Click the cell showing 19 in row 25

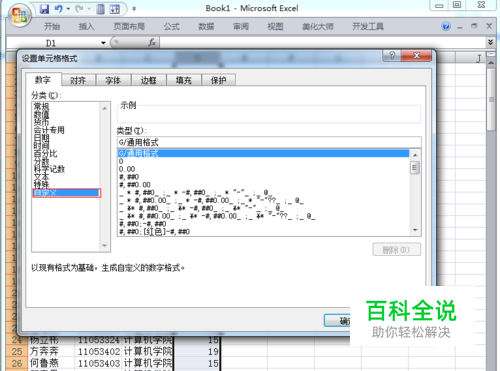coord(197,351)
